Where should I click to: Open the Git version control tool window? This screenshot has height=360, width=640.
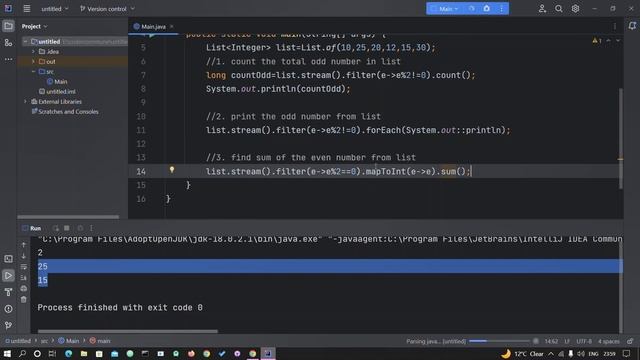click(x=8, y=325)
